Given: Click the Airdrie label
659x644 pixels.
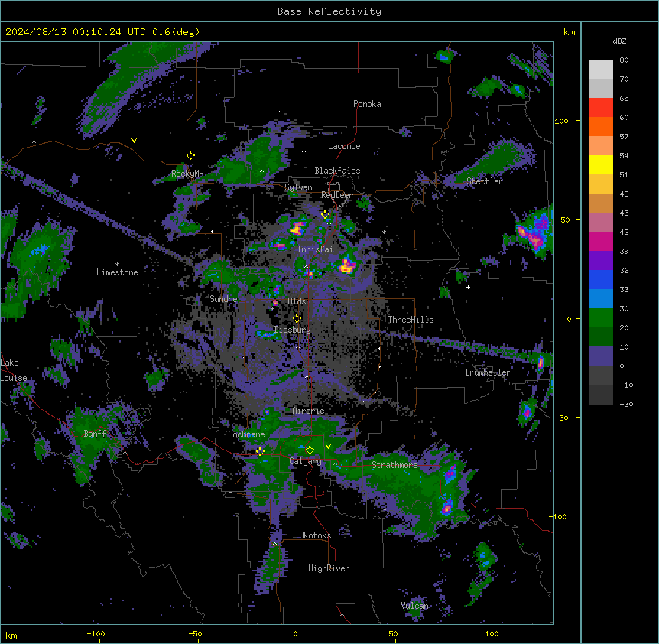Looking at the screenshot, I should [x=309, y=411].
